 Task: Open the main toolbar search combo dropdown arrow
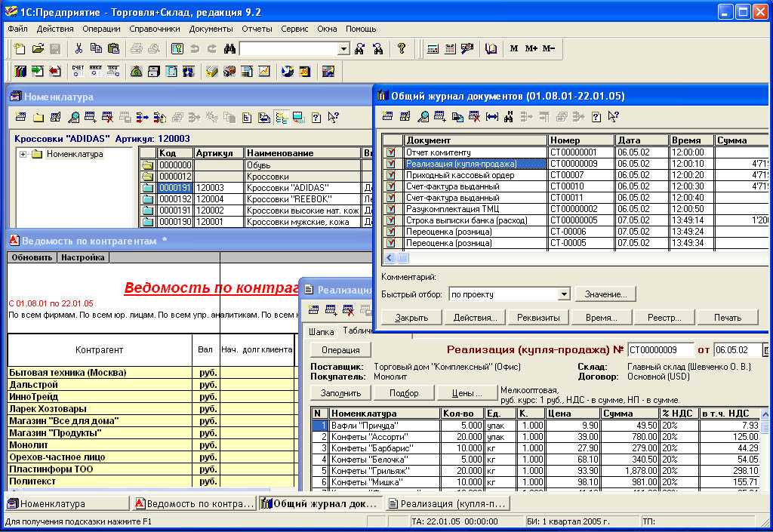coord(343,49)
